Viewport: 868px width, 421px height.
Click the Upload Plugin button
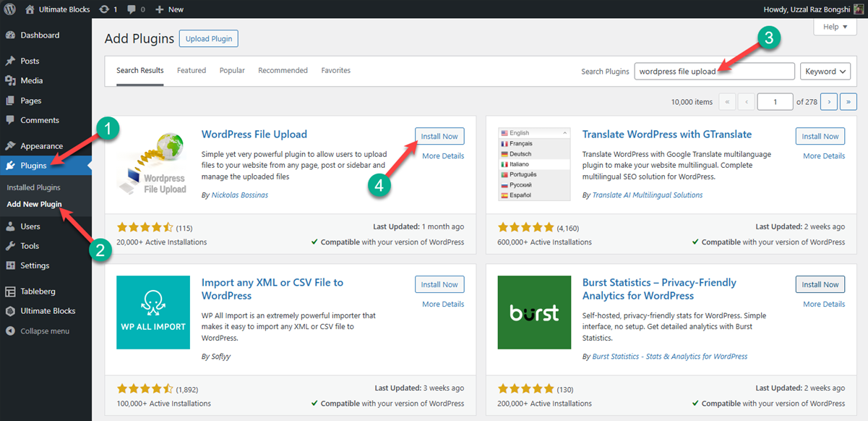pos(208,39)
